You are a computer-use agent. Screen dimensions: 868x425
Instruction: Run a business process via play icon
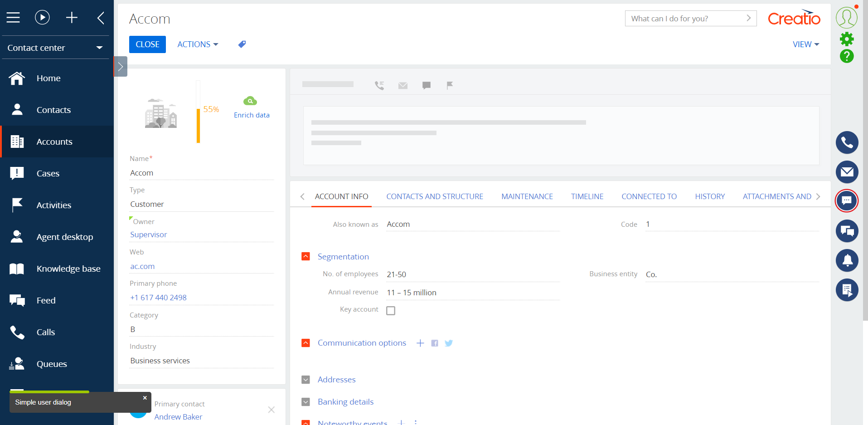pos(42,17)
